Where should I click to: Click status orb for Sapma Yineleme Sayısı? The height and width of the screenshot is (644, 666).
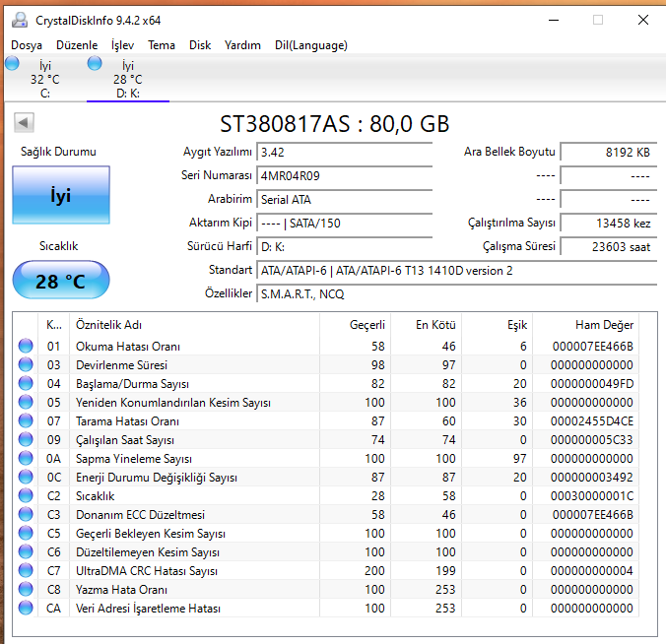click(x=26, y=458)
